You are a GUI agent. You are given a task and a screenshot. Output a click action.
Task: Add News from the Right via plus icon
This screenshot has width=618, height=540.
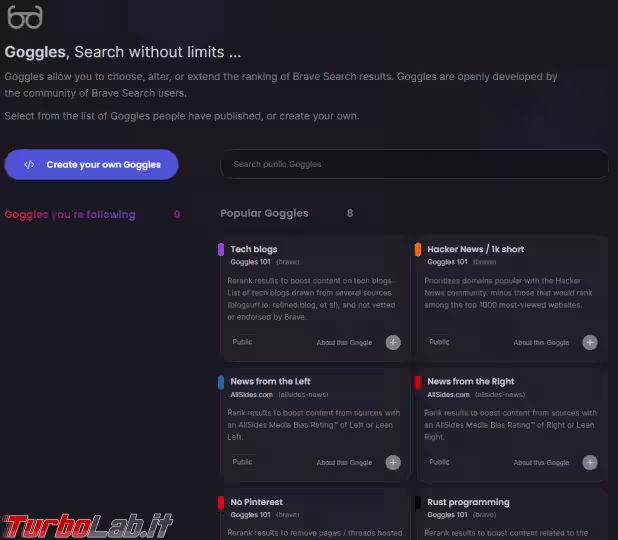coord(590,462)
